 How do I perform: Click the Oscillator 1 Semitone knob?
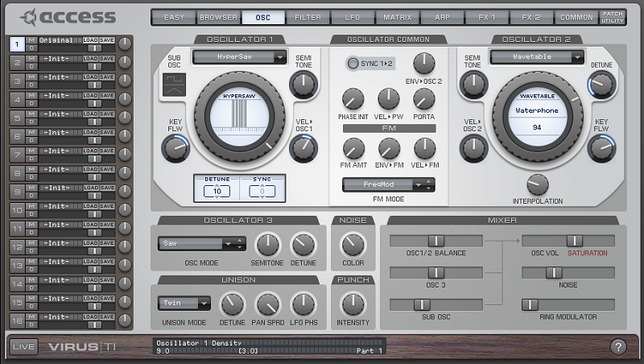click(x=303, y=84)
